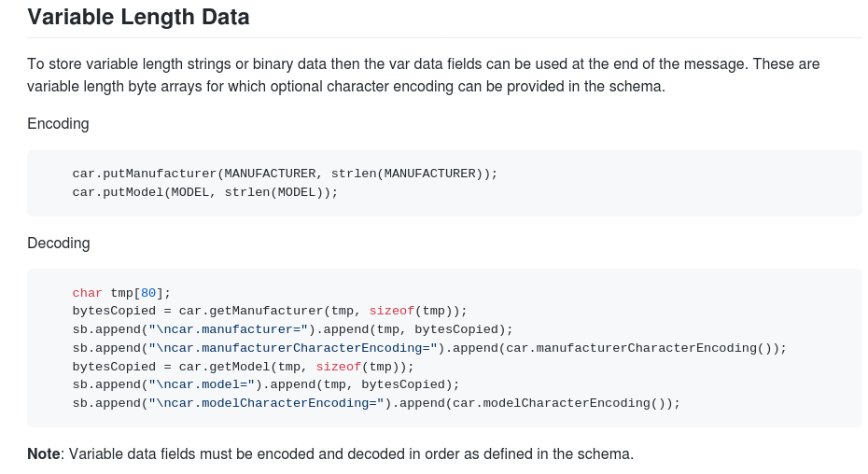The width and height of the screenshot is (868, 474).
Task: Click the "\ncar.manufacturerCharacterEncoding=" string literal
Action: pos(293,348)
